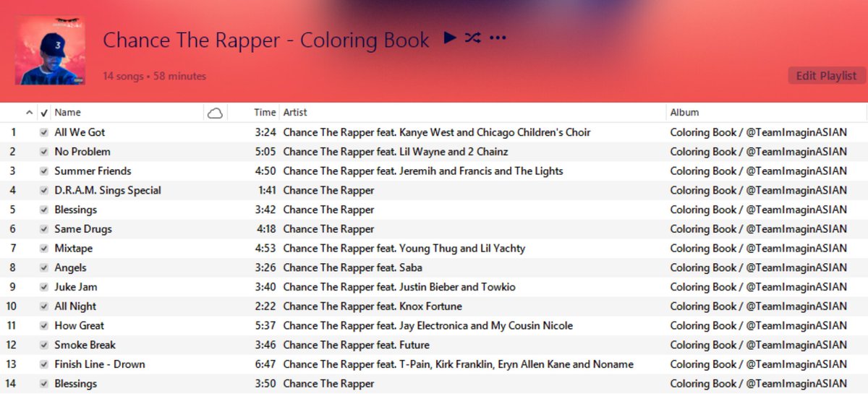The width and height of the screenshot is (868, 412).
Task: Select the song All We Got
Action: coord(80,132)
